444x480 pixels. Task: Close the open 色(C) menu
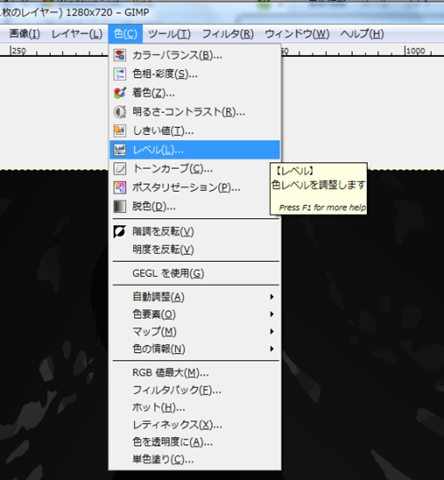tap(125, 34)
